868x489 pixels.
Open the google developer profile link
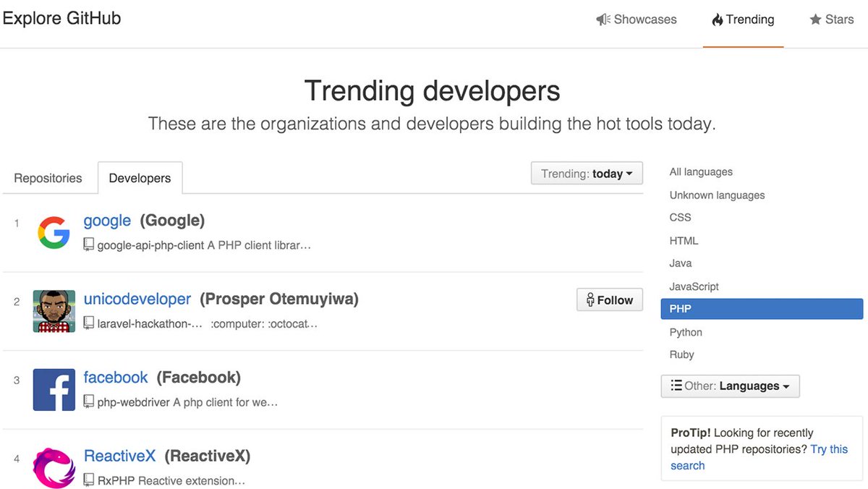coord(107,221)
